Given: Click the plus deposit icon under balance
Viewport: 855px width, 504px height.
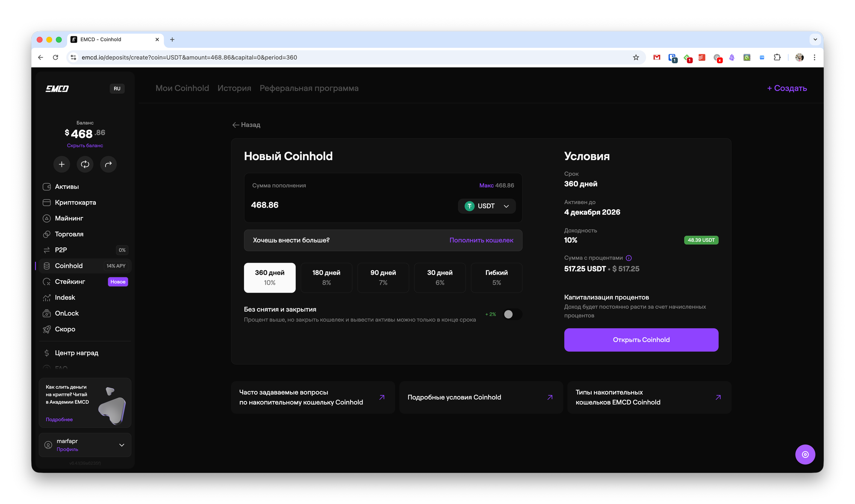Looking at the screenshot, I should [62, 164].
